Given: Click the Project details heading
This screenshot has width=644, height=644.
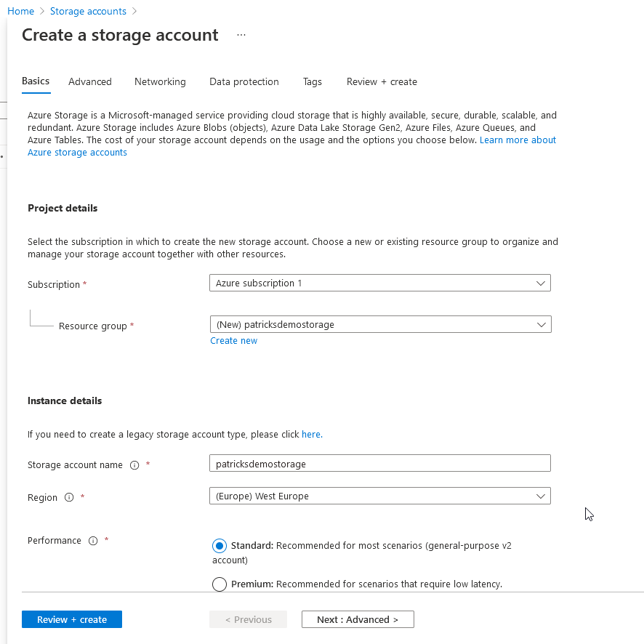Looking at the screenshot, I should (63, 208).
